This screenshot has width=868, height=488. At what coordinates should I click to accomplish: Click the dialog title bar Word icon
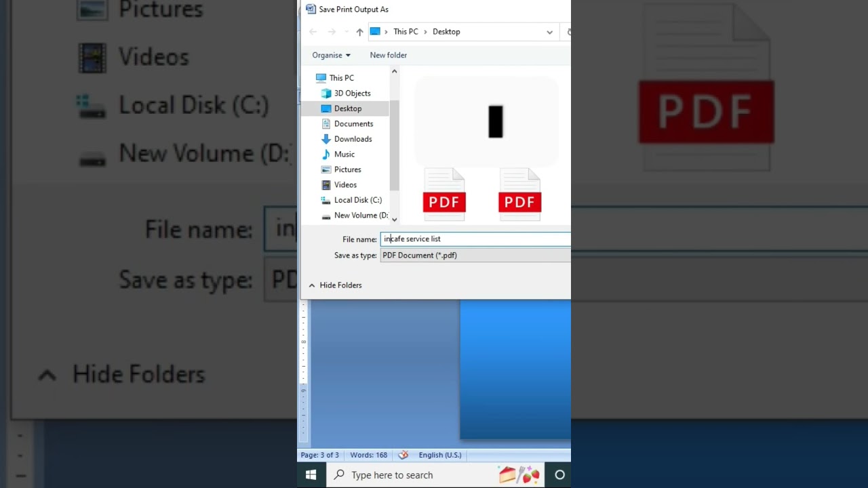[x=311, y=9]
